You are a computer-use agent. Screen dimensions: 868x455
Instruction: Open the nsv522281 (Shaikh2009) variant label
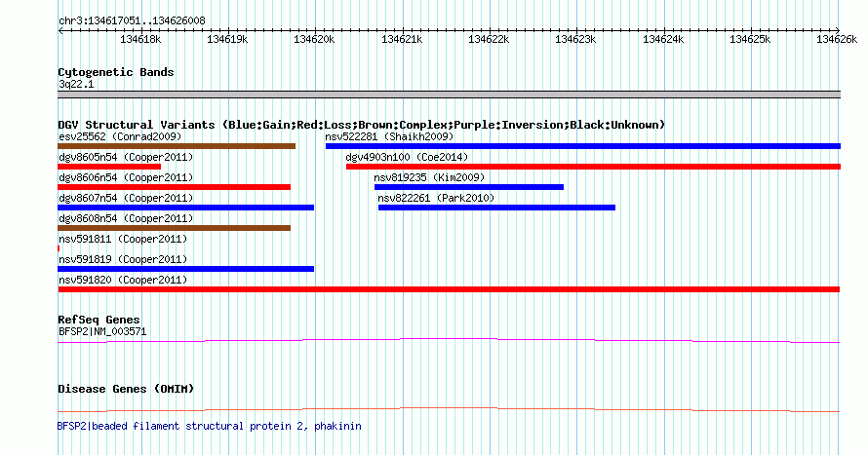pyautogui.click(x=389, y=136)
